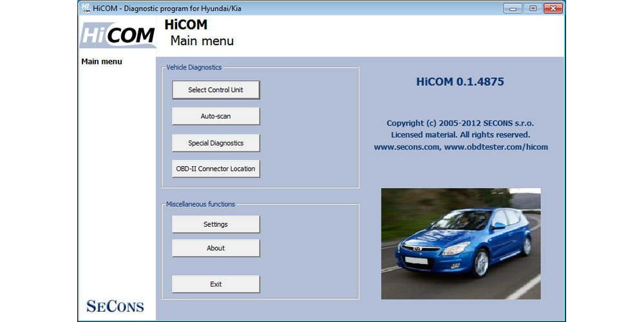The width and height of the screenshot is (644, 322).
Task: Click the copyright SECONS s.r.o. line
Action: [x=460, y=123]
